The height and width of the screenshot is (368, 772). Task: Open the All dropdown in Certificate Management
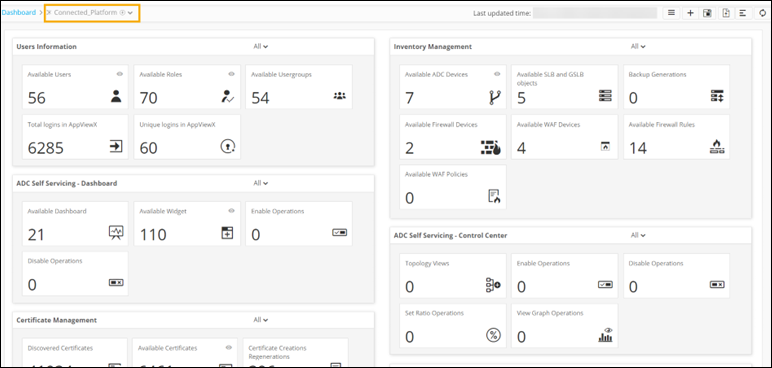point(261,320)
